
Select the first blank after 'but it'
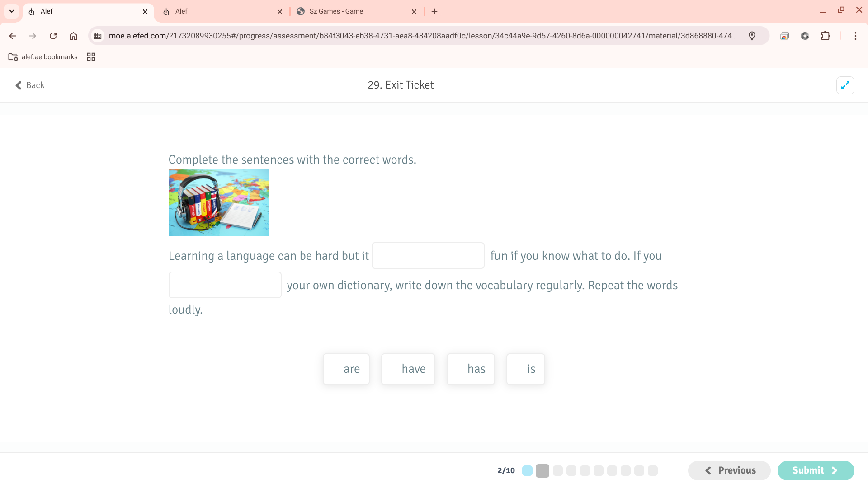(x=428, y=256)
